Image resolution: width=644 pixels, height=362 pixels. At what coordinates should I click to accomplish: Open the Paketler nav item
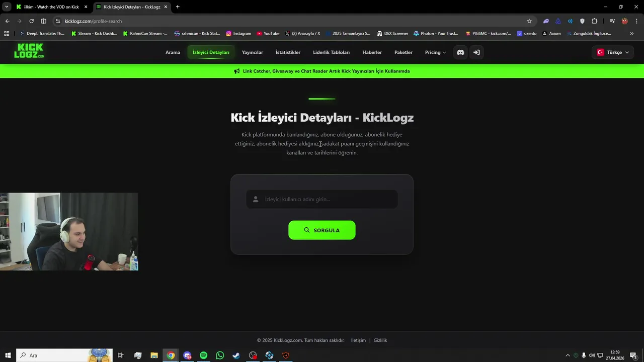tap(403, 52)
